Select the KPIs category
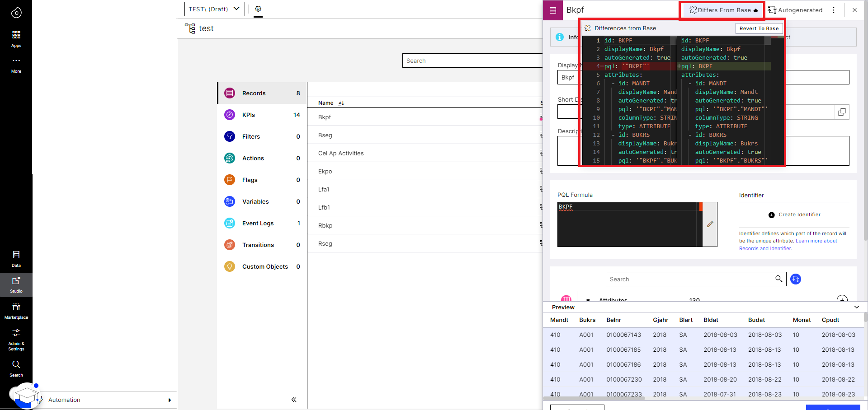This screenshot has height=410, width=868. pyautogui.click(x=262, y=115)
